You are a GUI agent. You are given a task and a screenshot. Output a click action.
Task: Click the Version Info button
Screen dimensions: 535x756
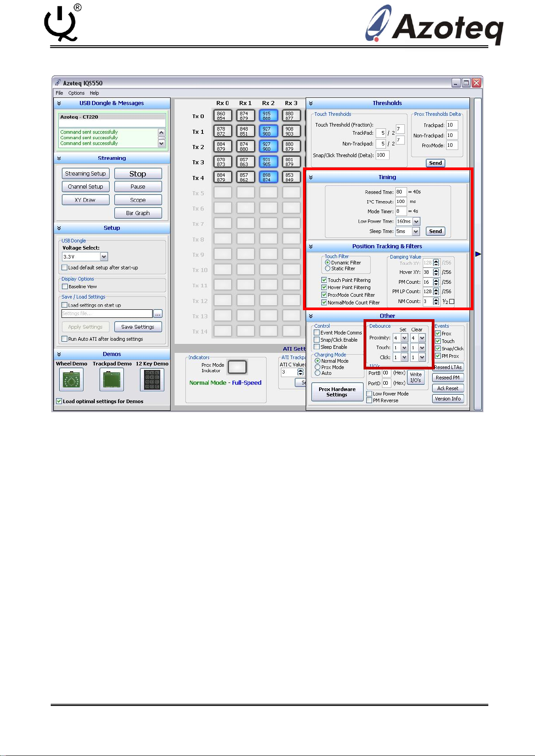click(x=448, y=399)
